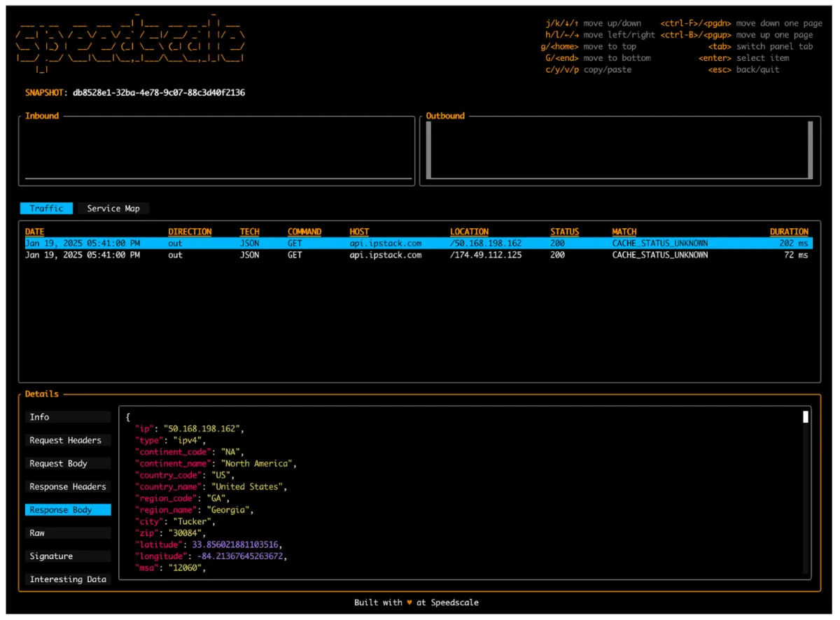Select the Traffic tab
The width and height of the screenshot is (840, 620).
tap(45, 208)
